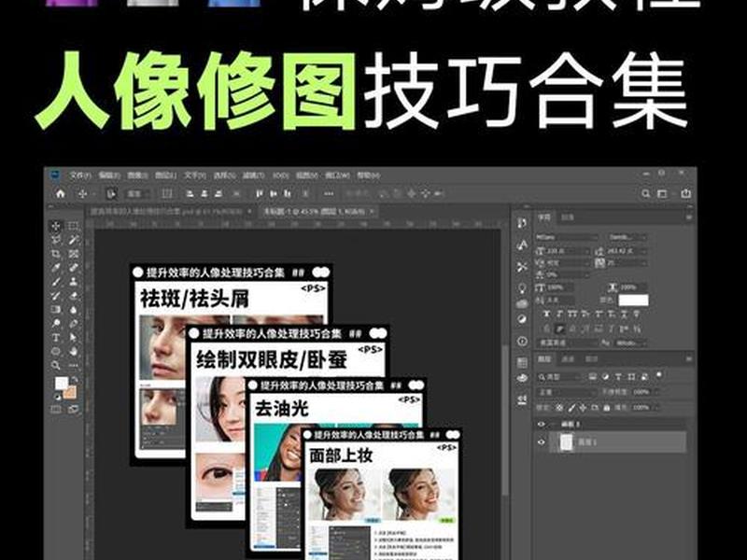Select the Magic Wand tool
The height and width of the screenshot is (560, 747).
(x=74, y=240)
